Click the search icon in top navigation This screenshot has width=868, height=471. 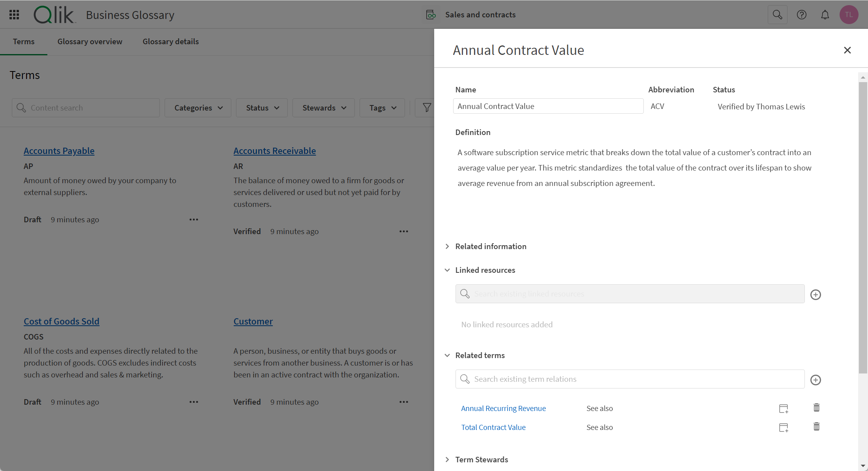coord(776,15)
